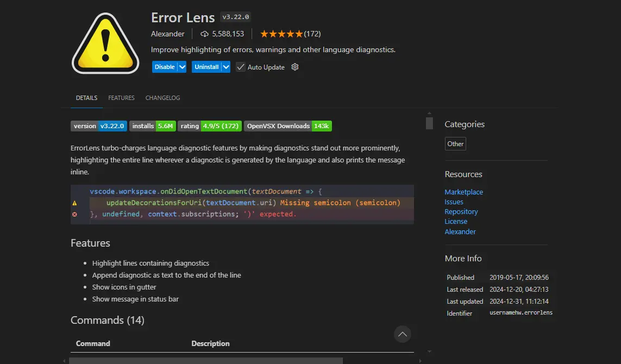Click the red error gutter icon in code sample
Image resolution: width=621 pixels, height=364 pixels.
74,214
